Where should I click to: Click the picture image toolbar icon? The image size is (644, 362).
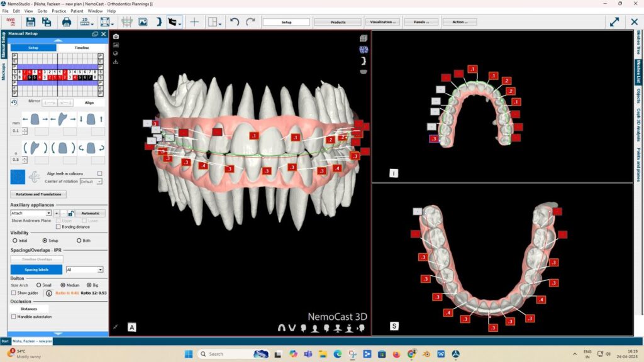tap(143, 22)
